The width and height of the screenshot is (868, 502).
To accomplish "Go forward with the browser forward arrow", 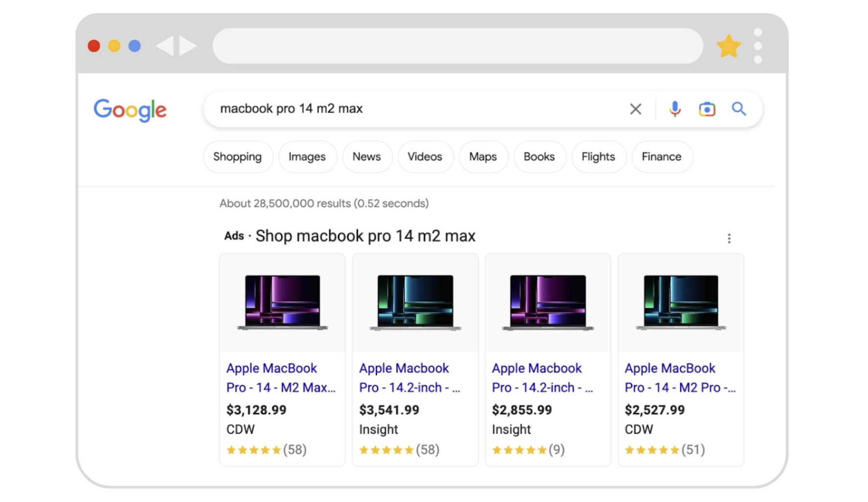I will [x=188, y=46].
